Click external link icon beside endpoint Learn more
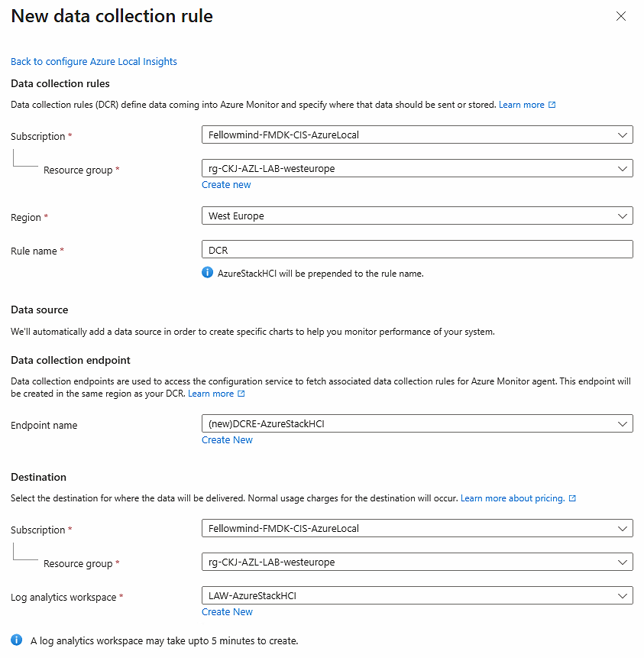 point(241,394)
